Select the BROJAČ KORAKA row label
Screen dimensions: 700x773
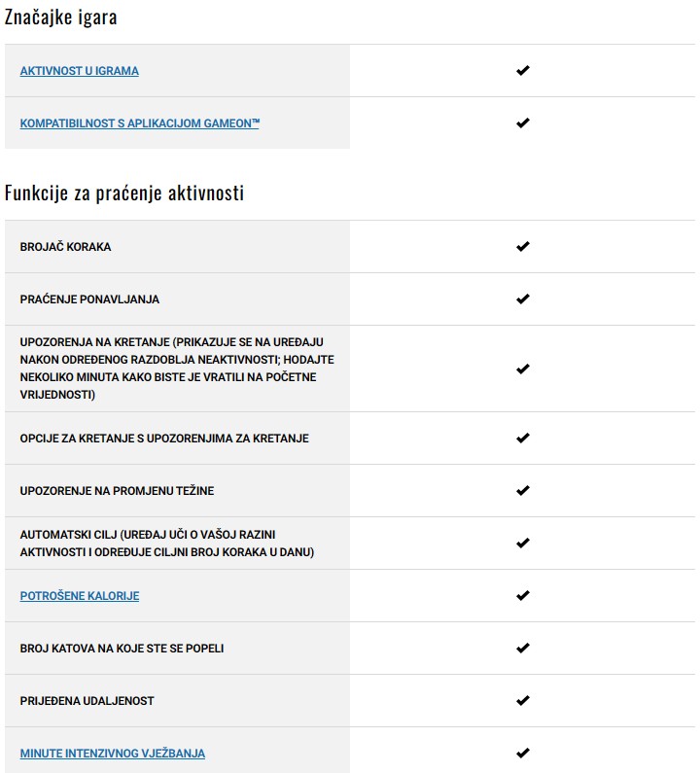(65, 247)
